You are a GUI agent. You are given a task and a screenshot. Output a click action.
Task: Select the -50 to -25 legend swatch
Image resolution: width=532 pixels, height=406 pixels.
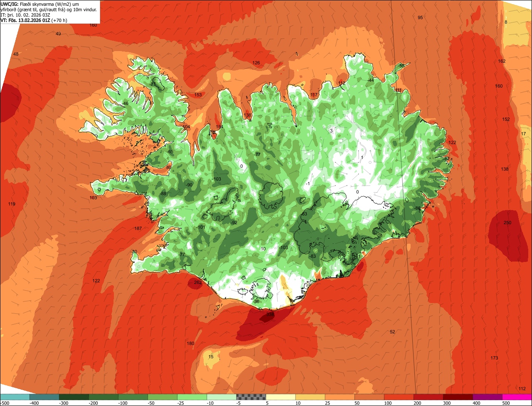tap(162, 396)
